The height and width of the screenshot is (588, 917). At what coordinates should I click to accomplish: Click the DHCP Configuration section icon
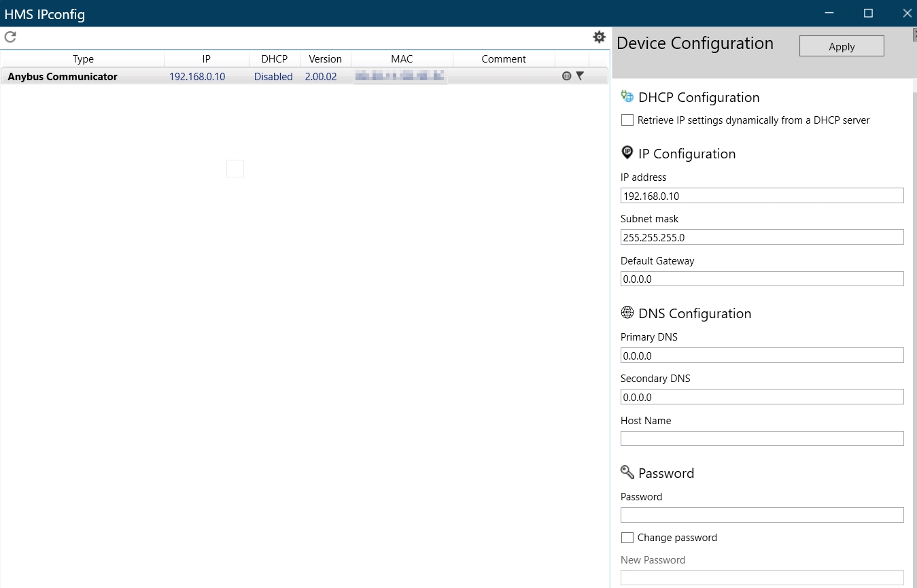pos(627,97)
